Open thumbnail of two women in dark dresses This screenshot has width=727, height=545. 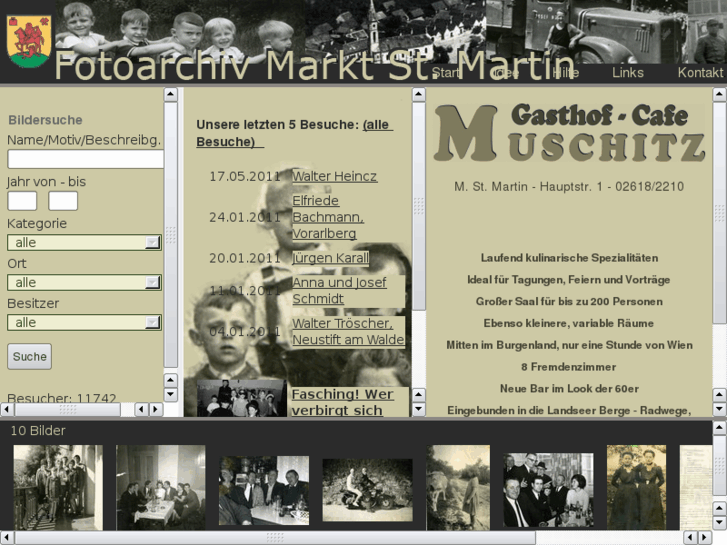[x=636, y=487]
